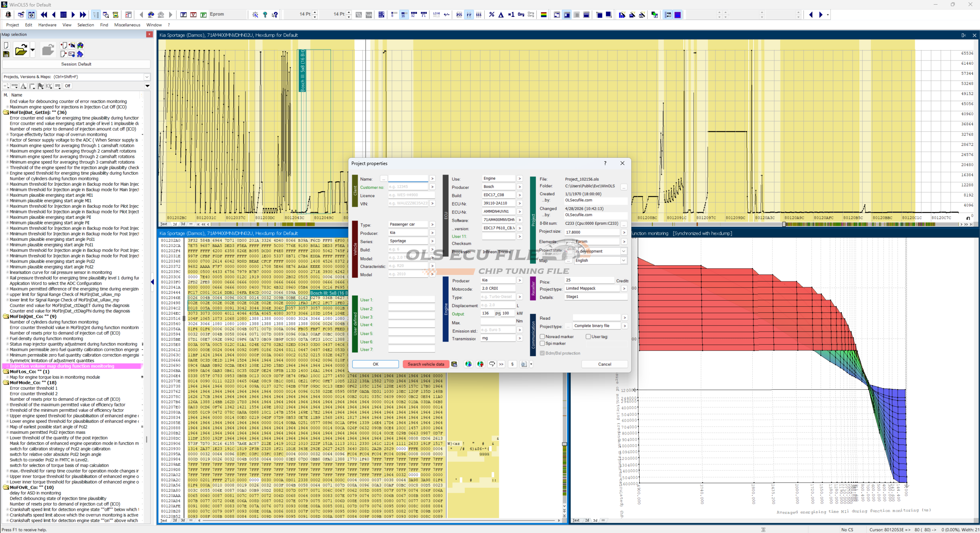980x533 pixels.
Task: Click the browse button beside Folder path
Action: click(x=624, y=187)
